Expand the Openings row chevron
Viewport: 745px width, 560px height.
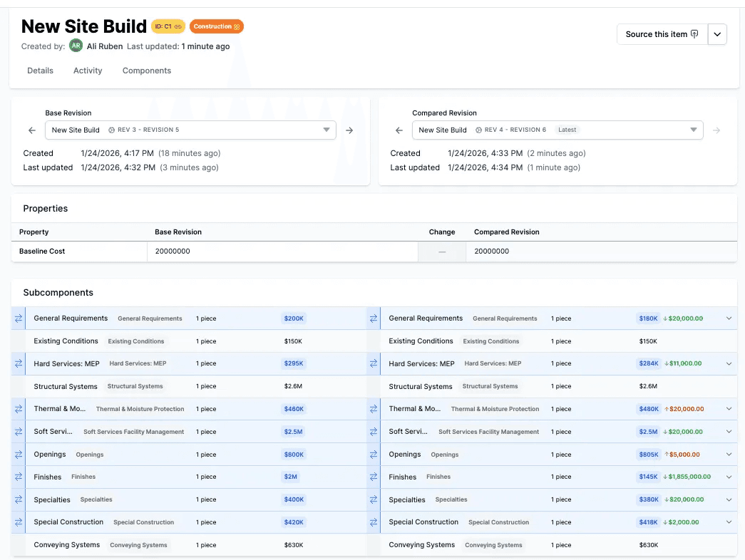click(729, 454)
